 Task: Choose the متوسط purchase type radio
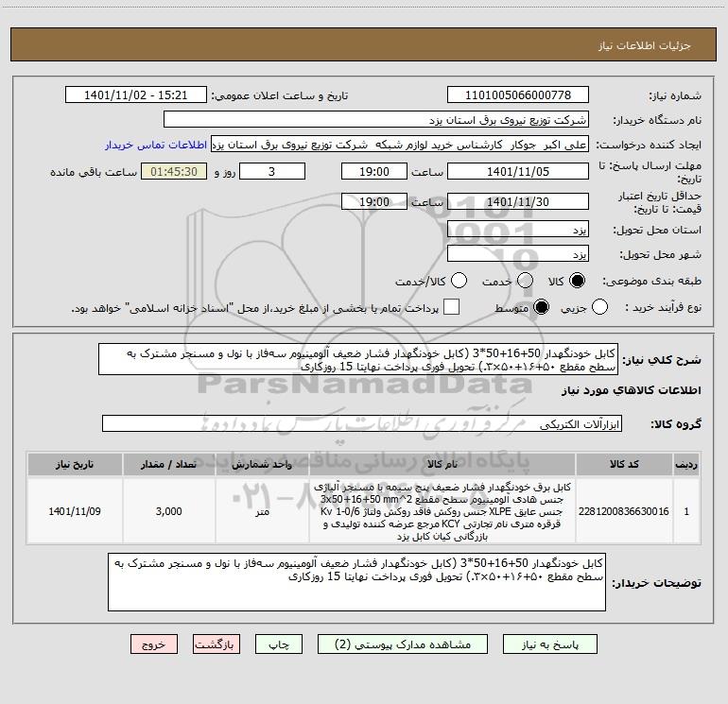(x=541, y=307)
